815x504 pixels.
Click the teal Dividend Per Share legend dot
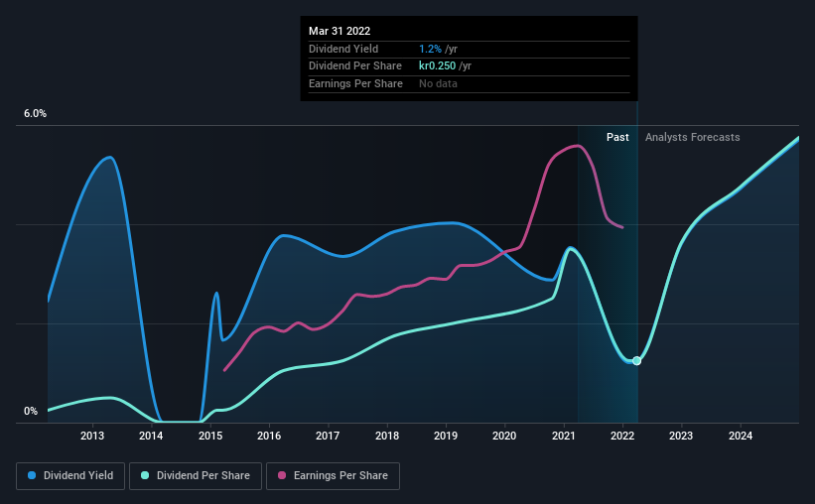[x=145, y=475]
